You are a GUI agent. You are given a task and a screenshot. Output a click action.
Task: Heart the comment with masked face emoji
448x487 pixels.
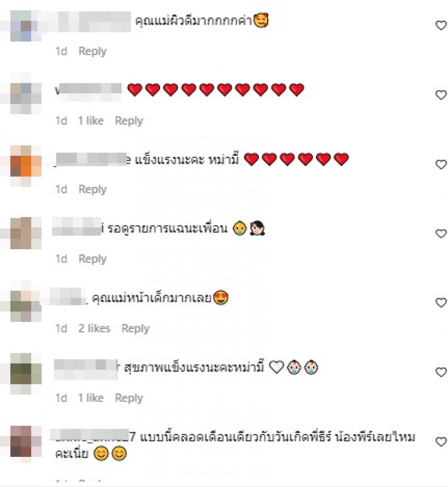(x=441, y=233)
